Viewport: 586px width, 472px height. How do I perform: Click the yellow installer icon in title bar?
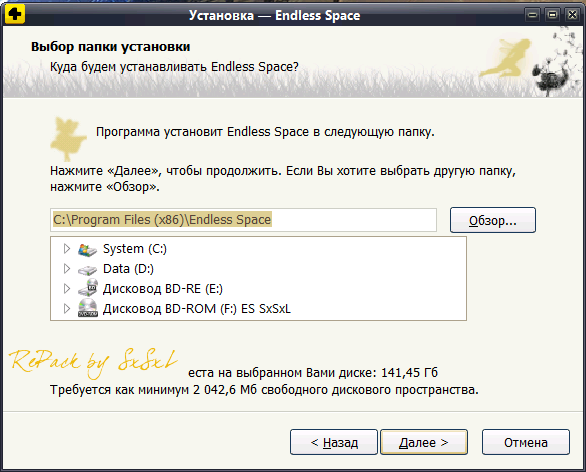[x=15, y=14]
